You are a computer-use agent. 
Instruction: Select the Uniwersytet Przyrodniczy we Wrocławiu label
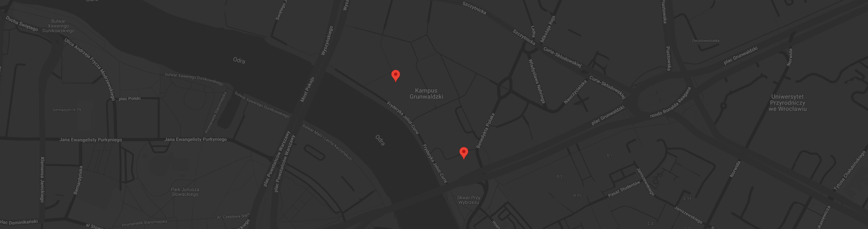click(787, 103)
